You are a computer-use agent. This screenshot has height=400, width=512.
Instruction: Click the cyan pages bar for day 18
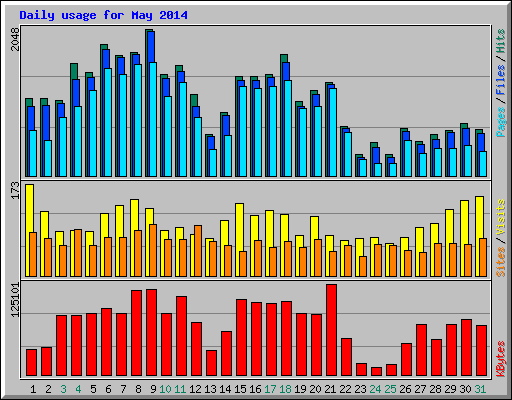288,128
